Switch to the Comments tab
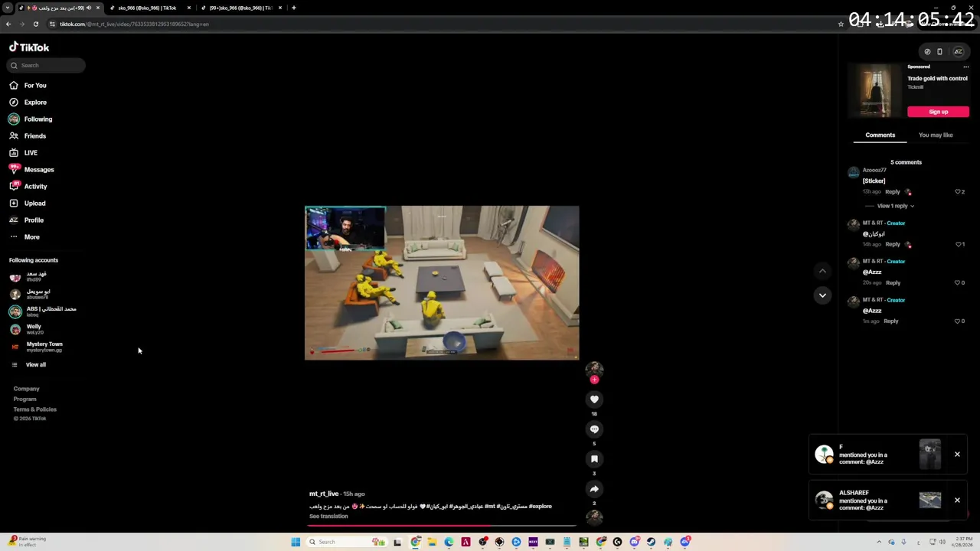 880,135
